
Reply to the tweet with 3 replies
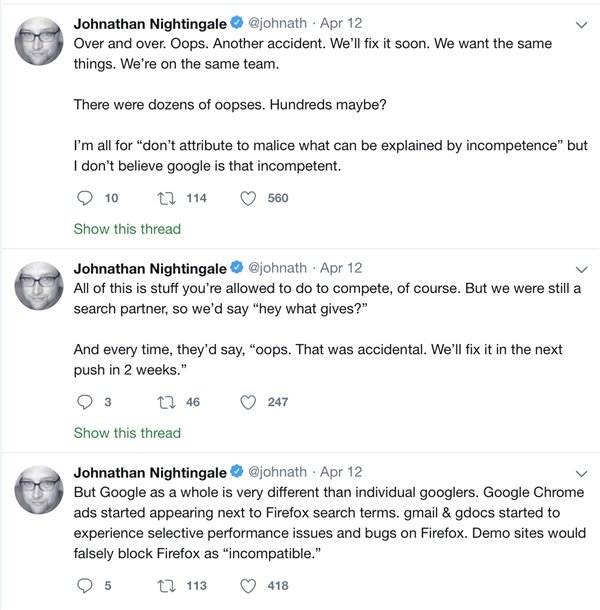point(84,402)
